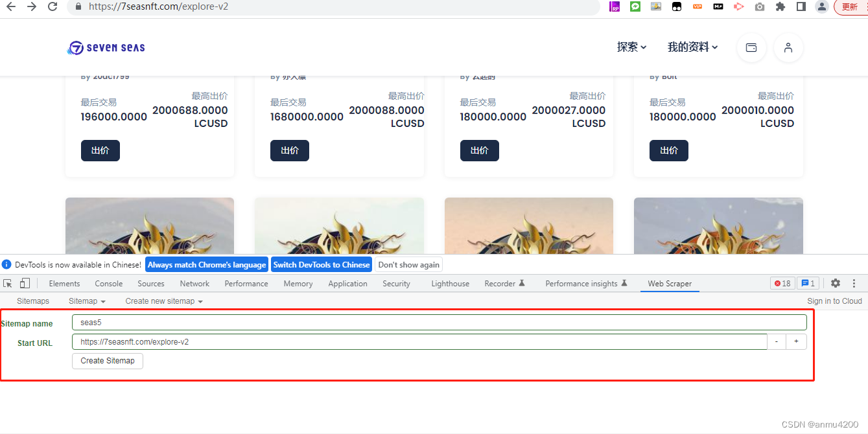868x434 pixels.
Task: Toggle the device toolbar icon
Action: click(x=25, y=284)
